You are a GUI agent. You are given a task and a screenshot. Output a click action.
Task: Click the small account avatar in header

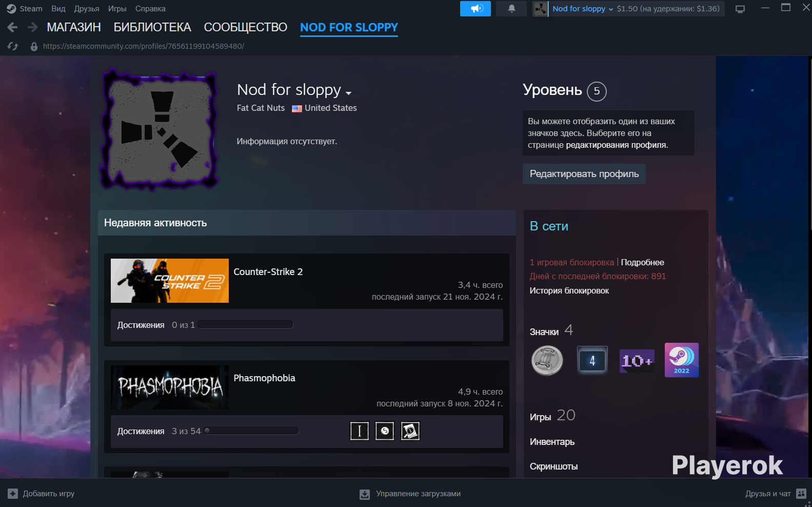[540, 9]
